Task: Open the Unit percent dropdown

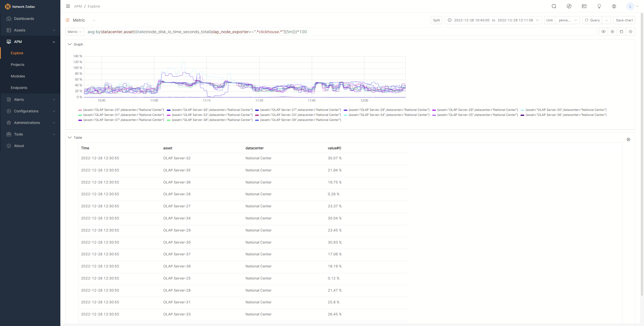Action: coord(567,20)
